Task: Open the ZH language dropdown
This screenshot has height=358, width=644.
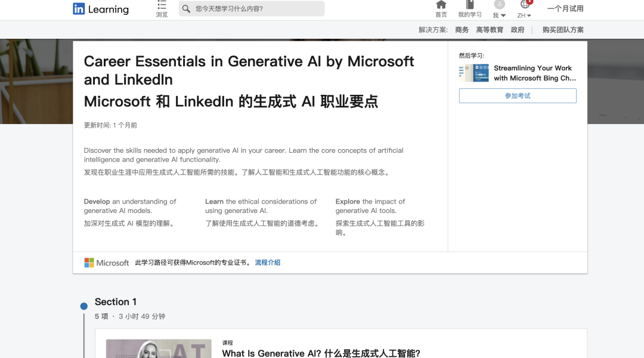Action: [524, 16]
